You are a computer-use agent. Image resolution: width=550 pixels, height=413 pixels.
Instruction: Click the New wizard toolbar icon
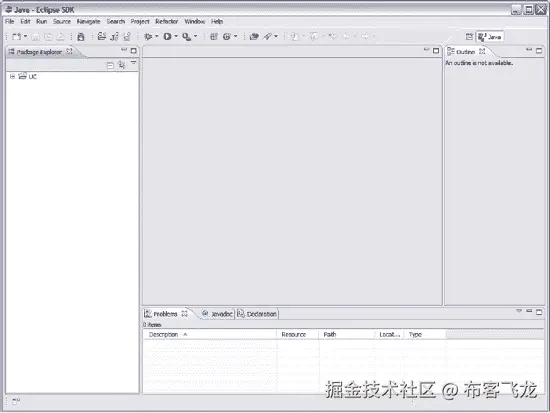point(16,36)
